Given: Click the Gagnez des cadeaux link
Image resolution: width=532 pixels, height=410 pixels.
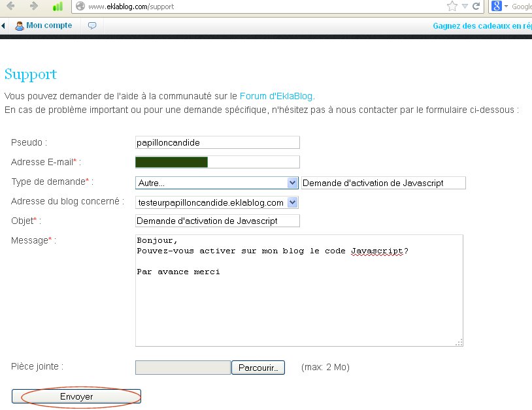Looking at the screenshot, I should (x=479, y=25).
